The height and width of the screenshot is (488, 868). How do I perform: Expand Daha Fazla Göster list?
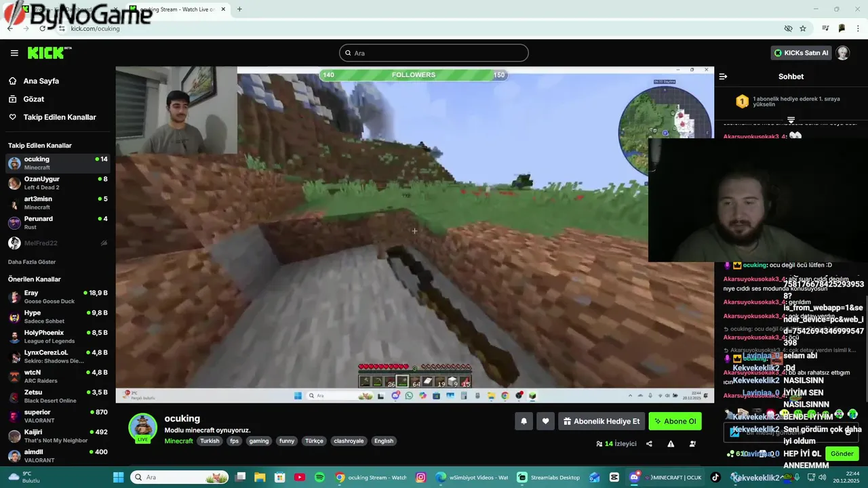(32, 262)
